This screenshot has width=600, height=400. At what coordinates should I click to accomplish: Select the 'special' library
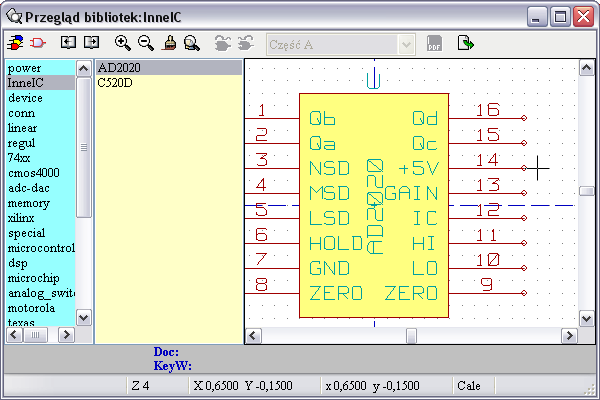[41, 233]
